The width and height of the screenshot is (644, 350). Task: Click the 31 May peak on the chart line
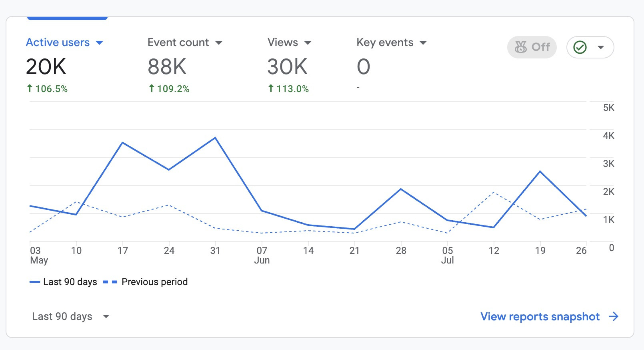(x=215, y=138)
